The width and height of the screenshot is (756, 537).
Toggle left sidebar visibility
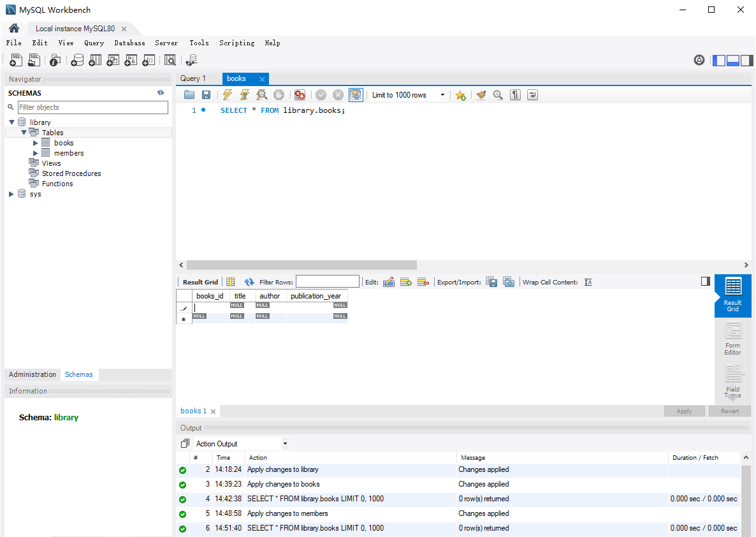click(x=719, y=61)
